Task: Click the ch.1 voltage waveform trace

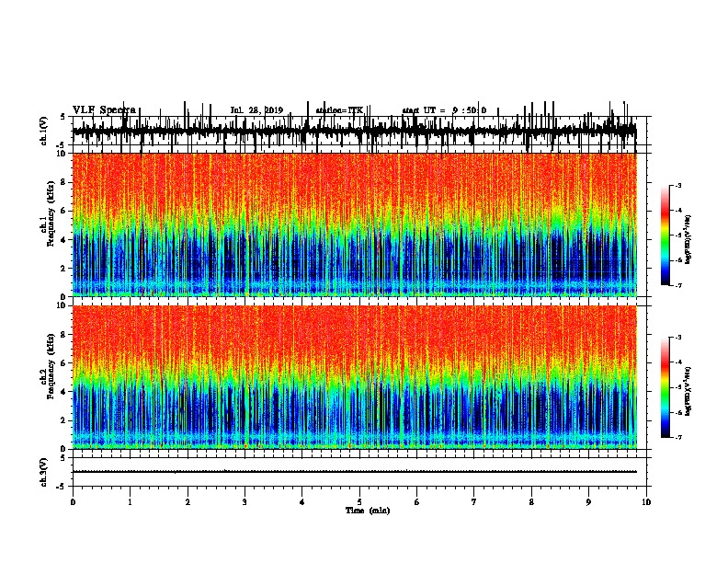Action: pyautogui.click(x=354, y=130)
